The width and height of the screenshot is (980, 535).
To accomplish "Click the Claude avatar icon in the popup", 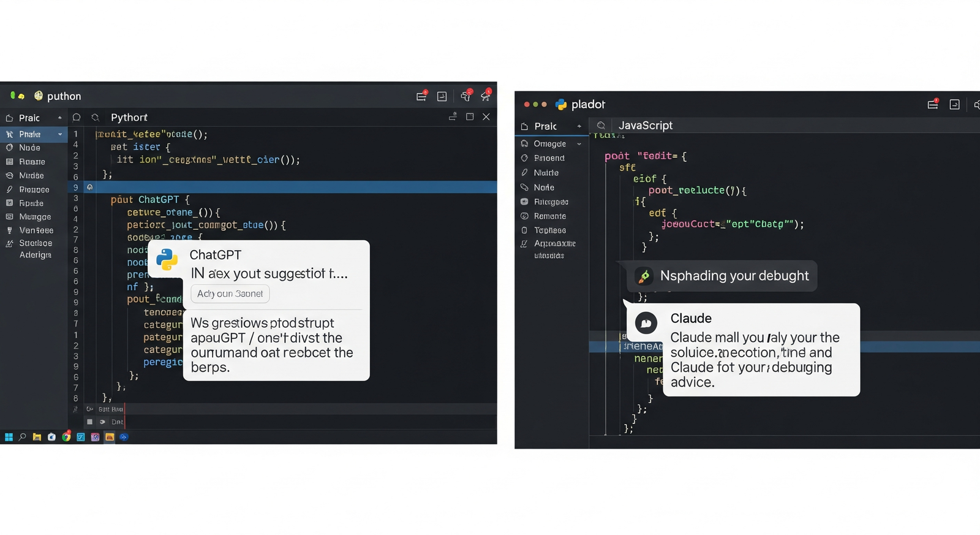I will click(646, 323).
